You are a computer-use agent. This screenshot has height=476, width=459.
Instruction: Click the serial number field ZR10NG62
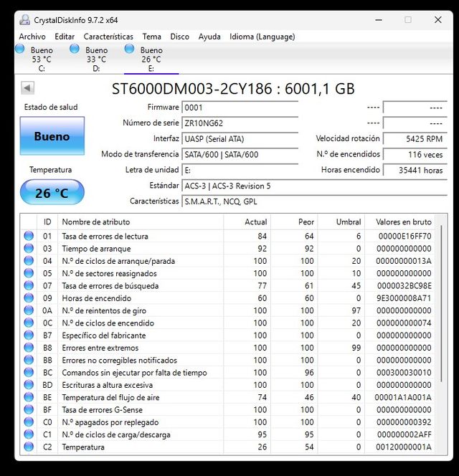(x=240, y=123)
